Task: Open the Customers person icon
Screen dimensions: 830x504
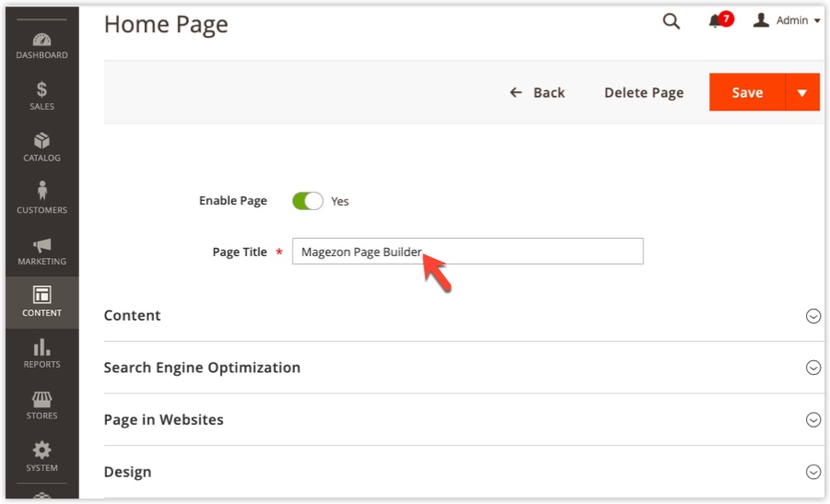Action: coord(41,191)
